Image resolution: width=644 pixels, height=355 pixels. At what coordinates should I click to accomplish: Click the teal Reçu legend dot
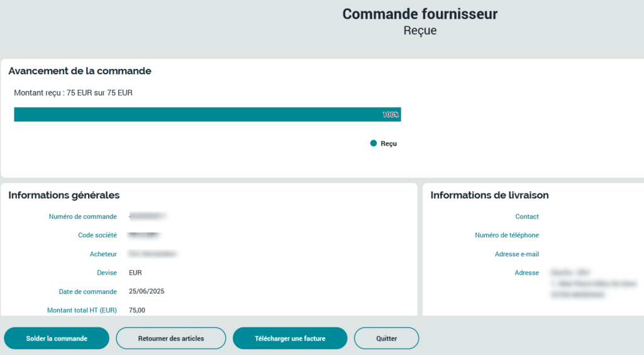click(374, 143)
